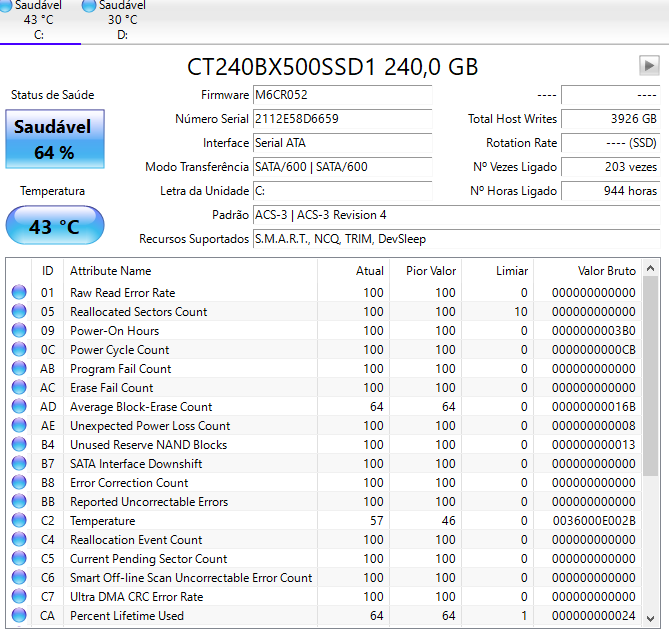Click the Pior Valor 46 for Temperature

[448, 521]
